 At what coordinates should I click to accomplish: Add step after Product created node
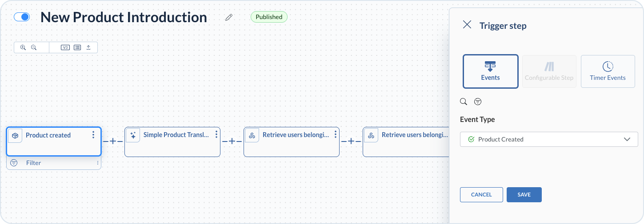113,141
